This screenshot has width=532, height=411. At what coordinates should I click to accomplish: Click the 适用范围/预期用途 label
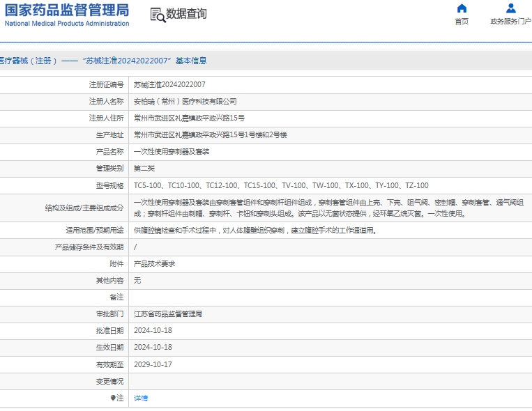point(95,231)
